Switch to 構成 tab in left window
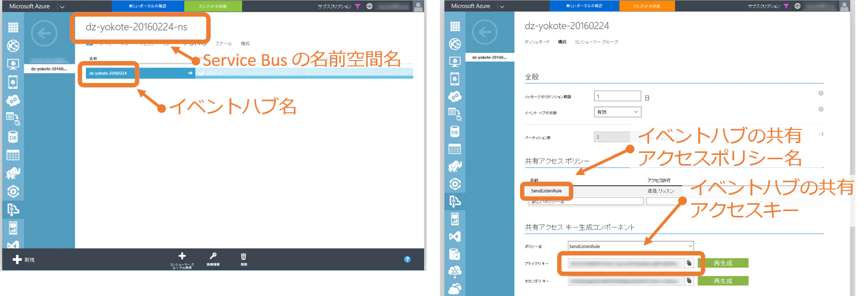Image resolution: width=868 pixels, height=296 pixels. pyautogui.click(x=245, y=44)
